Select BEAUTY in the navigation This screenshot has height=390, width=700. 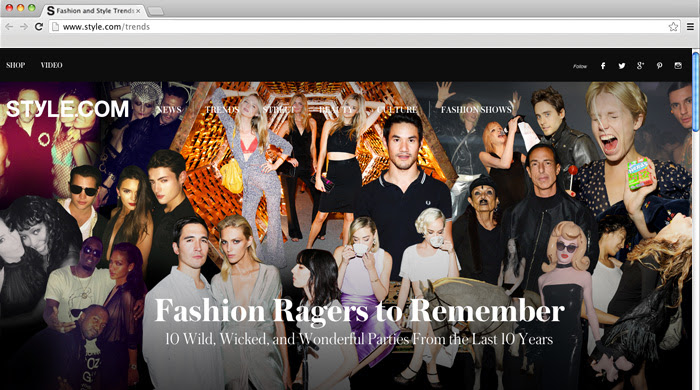tap(336, 110)
